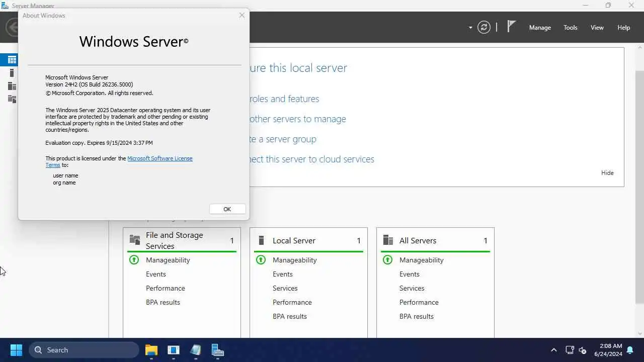The image size is (644, 362).
Task: Open Events in Local Server tile
Action: (x=283, y=274)
